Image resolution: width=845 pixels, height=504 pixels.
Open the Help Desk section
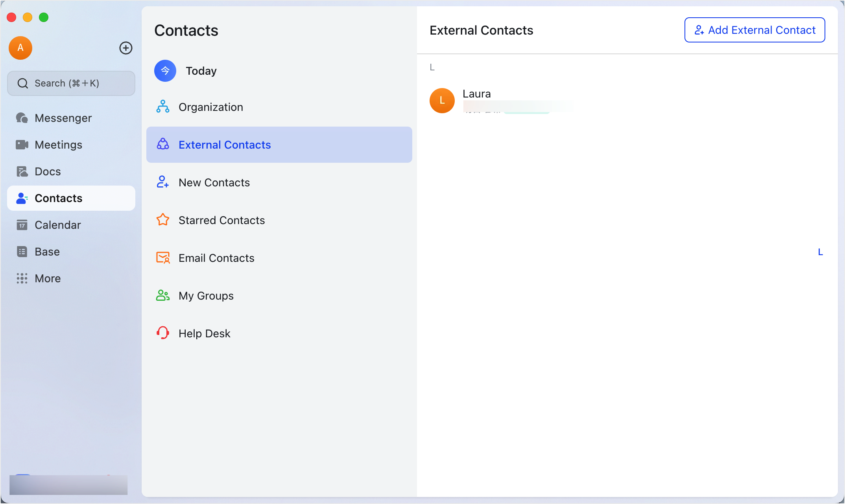coord(205,333)
